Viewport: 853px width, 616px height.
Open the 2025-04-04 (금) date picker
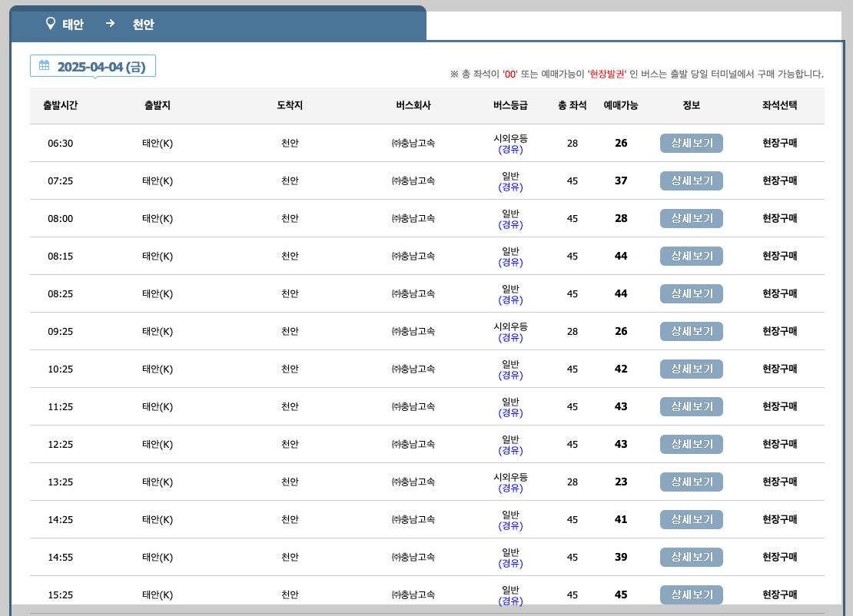point(93,66)
